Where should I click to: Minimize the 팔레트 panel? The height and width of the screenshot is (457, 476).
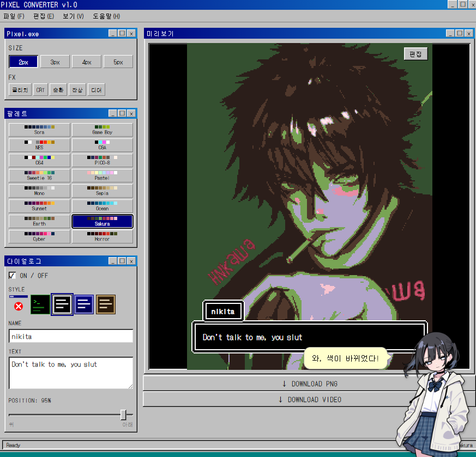(x=113, y=113)
